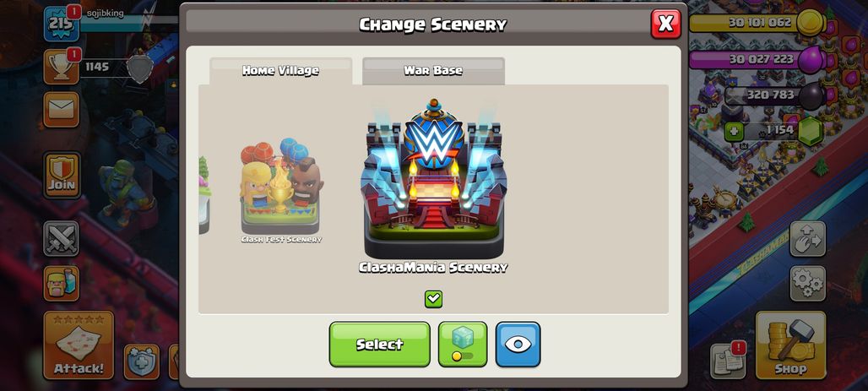The width and height of the screenshot is (868, 391).
Task: Open the news papers icon with alert
Action: [728, 360]
